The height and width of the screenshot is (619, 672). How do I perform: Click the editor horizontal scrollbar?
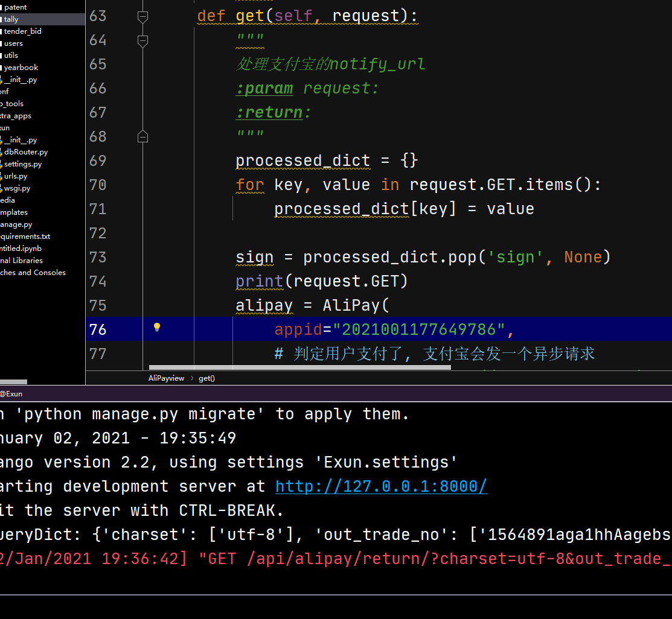coord(299,367)
